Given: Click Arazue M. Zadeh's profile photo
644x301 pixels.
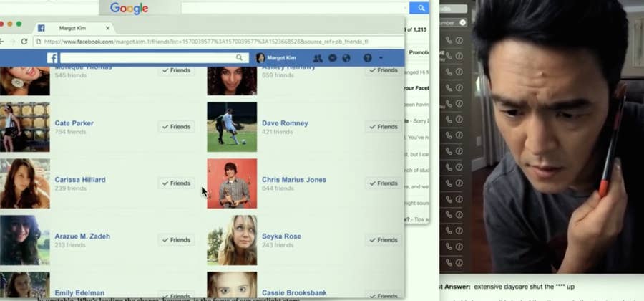Looking at the screenshot, I should click(x=24, y=240).
